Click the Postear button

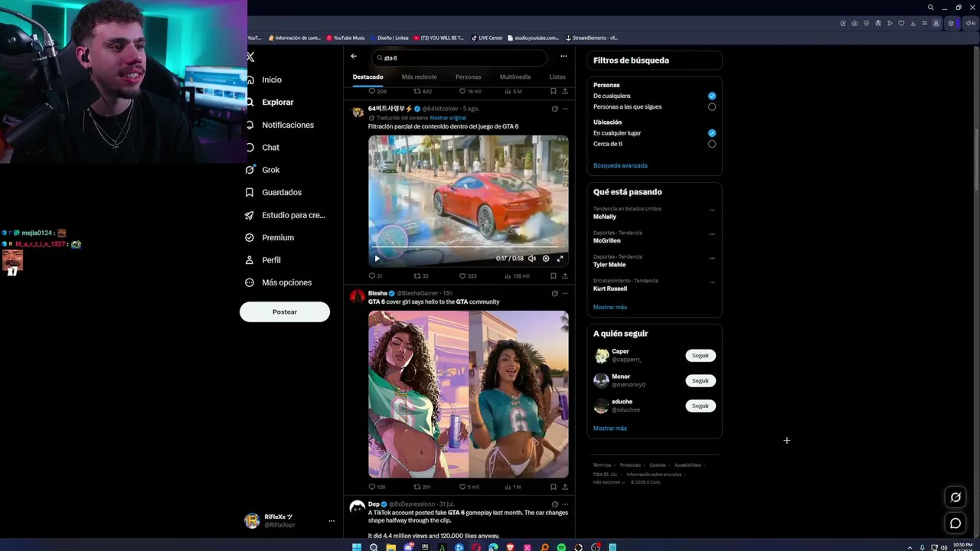tap(285, 311)
